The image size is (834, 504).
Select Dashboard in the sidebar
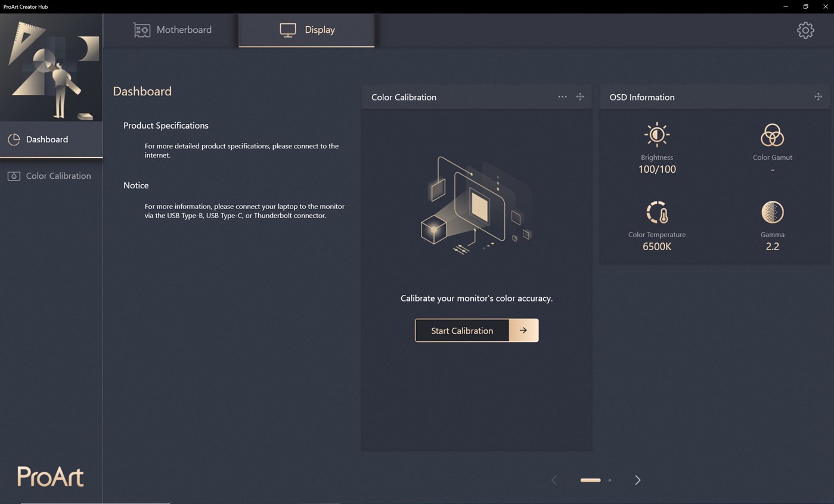click(x=51, y=139)
